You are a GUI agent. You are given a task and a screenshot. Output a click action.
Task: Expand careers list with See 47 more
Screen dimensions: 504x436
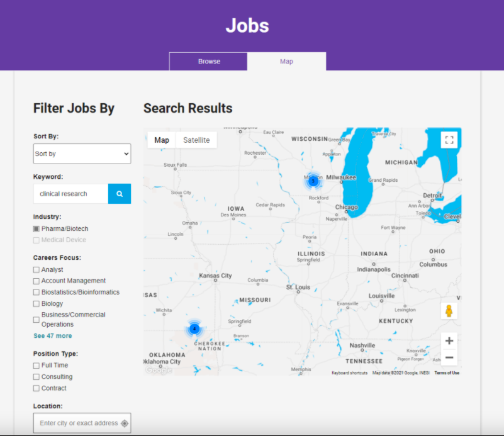point(52,336)
